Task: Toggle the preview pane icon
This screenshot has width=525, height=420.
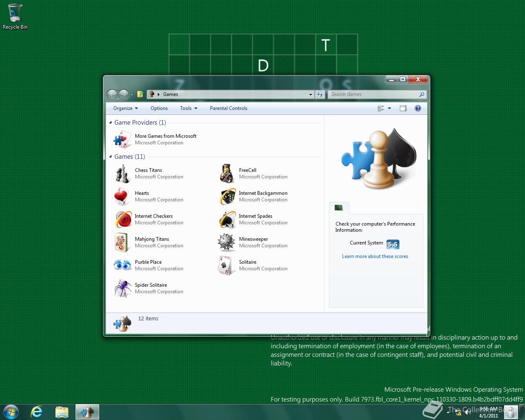Action: coord(403,108)
